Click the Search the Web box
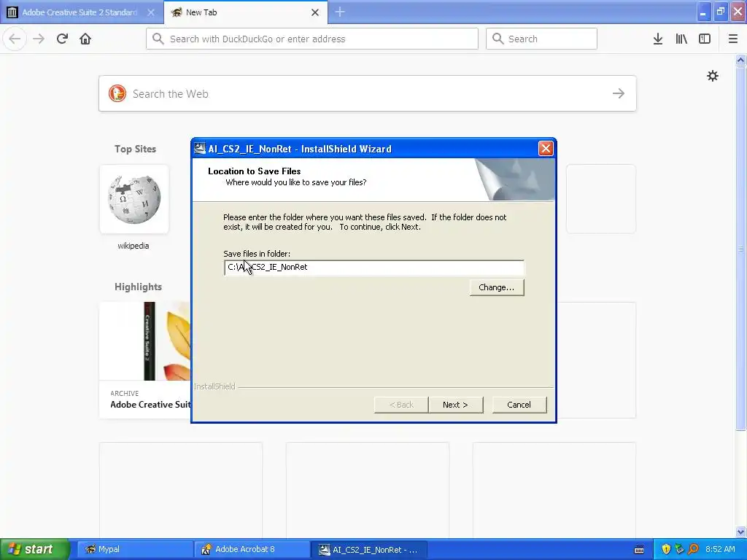This screenshot has width=747, height=560. 368,93
